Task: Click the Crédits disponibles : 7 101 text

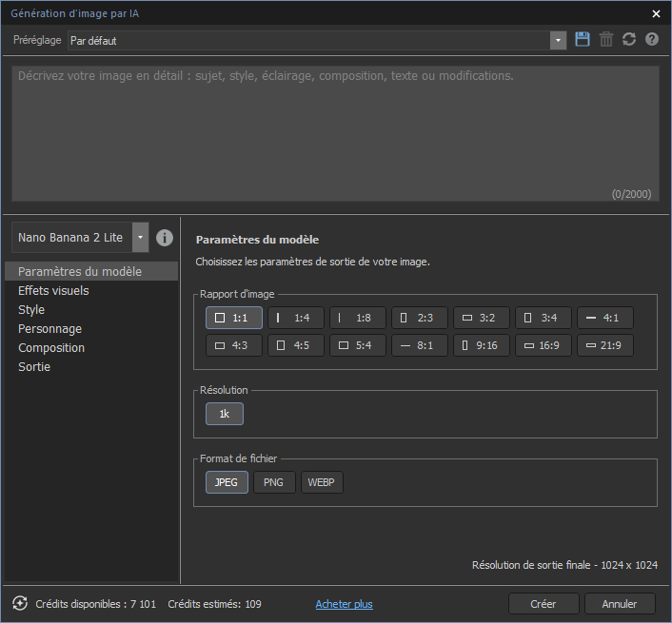Action: pos(95,604)
